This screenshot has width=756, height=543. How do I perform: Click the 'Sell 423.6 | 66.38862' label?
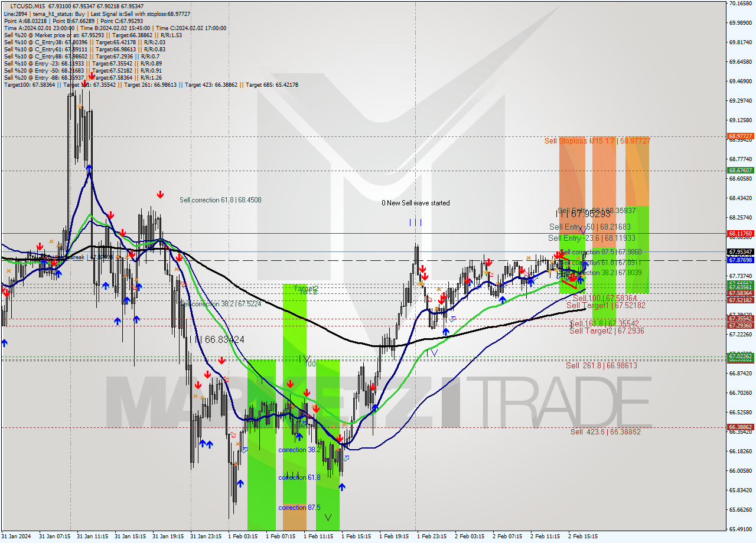tap(605, 432)
